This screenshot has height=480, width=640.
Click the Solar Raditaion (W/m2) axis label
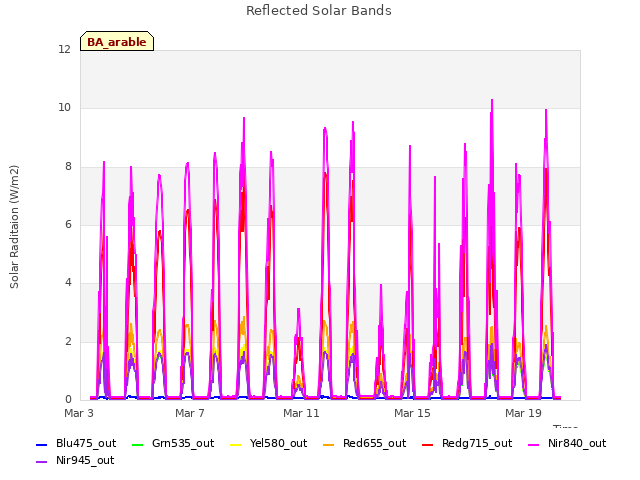(x=14, y=227)
